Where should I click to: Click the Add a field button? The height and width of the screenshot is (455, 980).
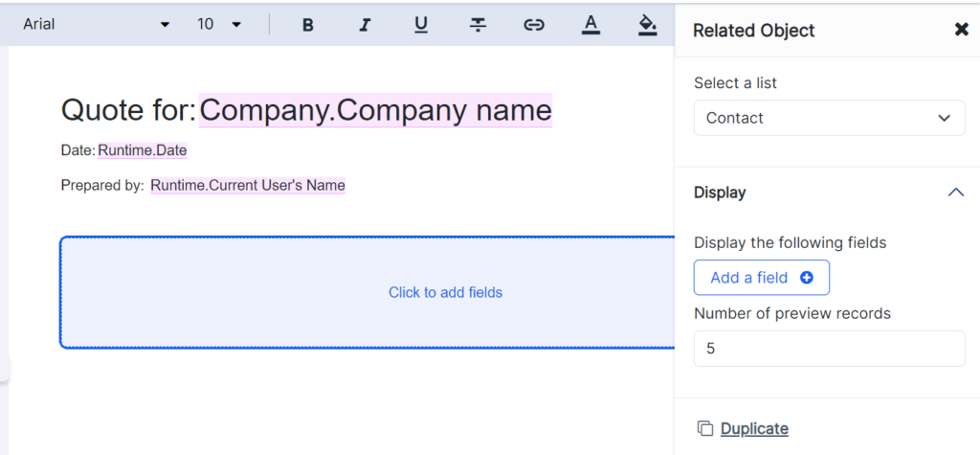(x=761, y=277)
